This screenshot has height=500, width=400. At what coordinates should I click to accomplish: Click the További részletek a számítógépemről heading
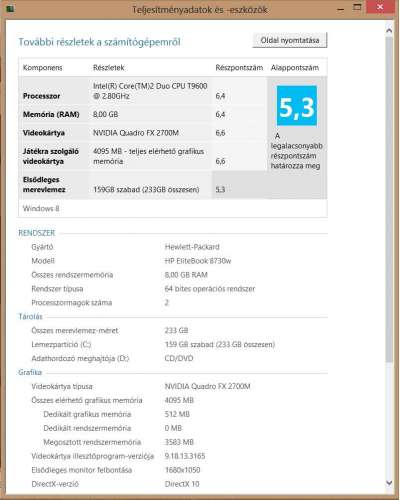(x=99, y=42)
